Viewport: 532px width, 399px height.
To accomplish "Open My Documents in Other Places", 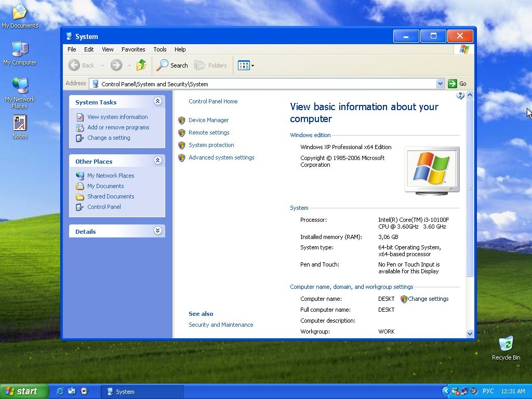I will pyautogui.click(x=105, y=187).
